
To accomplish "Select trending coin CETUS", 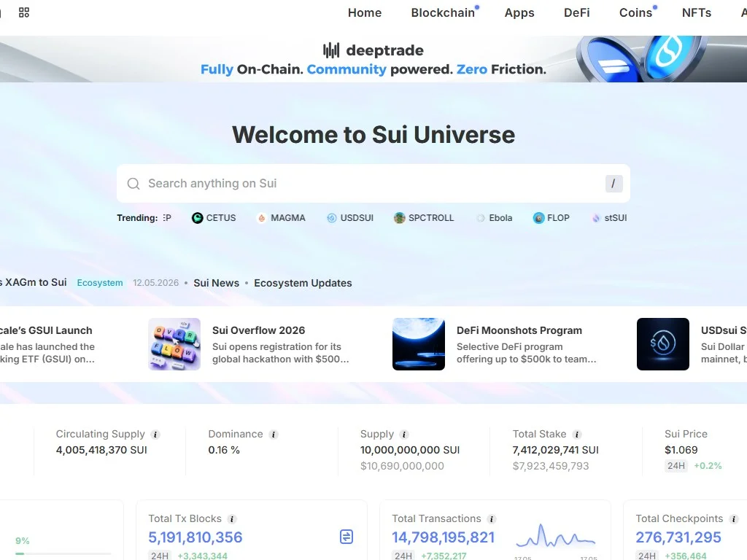I will click(214, 217).
